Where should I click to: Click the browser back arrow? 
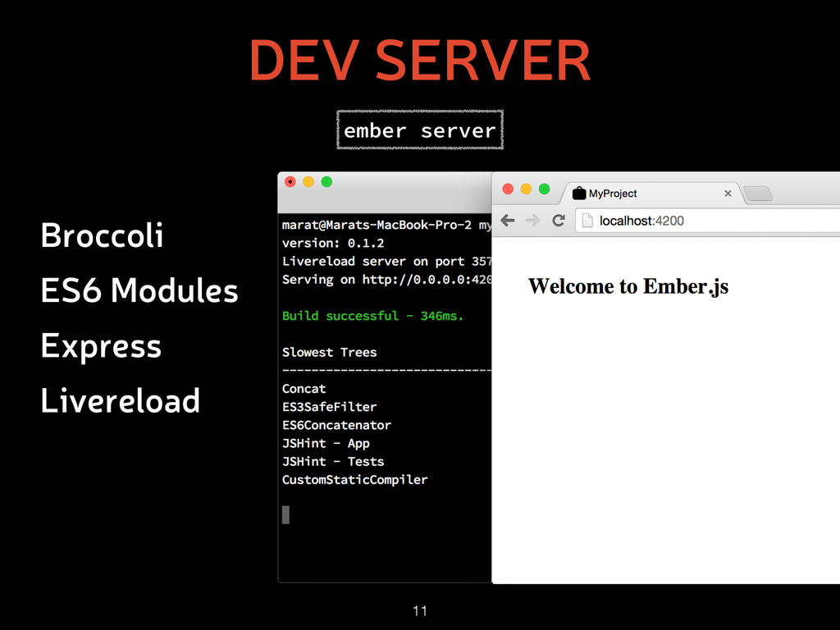[508, 221]
